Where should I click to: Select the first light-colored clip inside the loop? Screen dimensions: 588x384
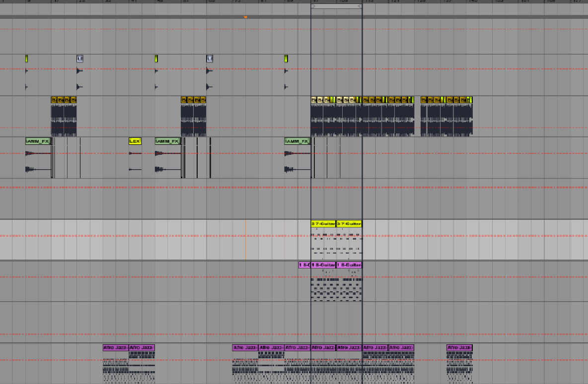314,100
